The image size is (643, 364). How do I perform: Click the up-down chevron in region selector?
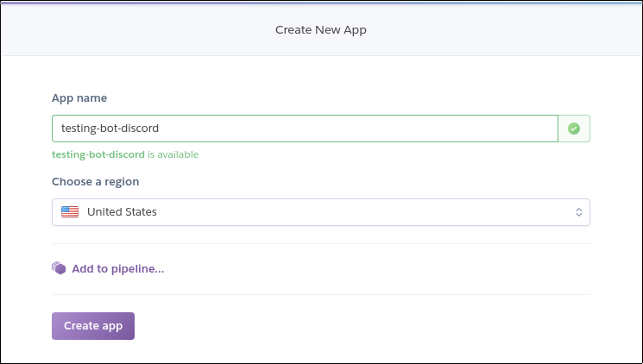[x=578, y=212]
